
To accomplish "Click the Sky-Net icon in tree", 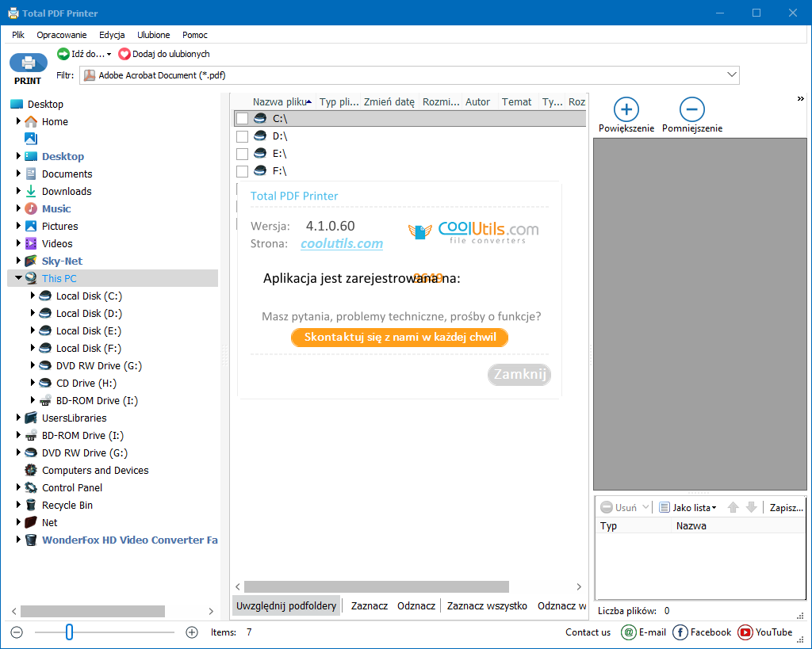I will coord(31,261).
